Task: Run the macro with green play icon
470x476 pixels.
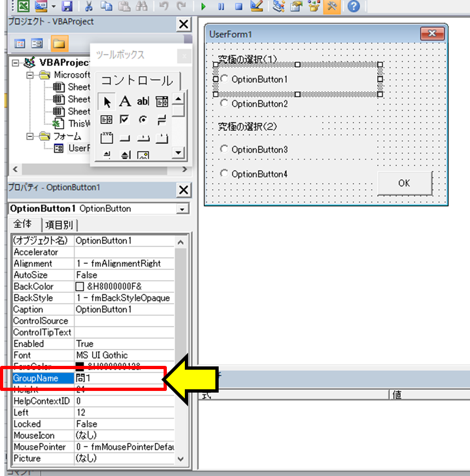Action: (203, 6)
